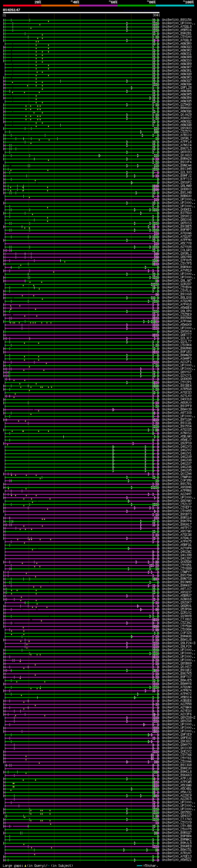The height and width of the screenshot is (868, 197).
Task: Select the UniRef100_Q25AQ0 label
Action: 177,104
